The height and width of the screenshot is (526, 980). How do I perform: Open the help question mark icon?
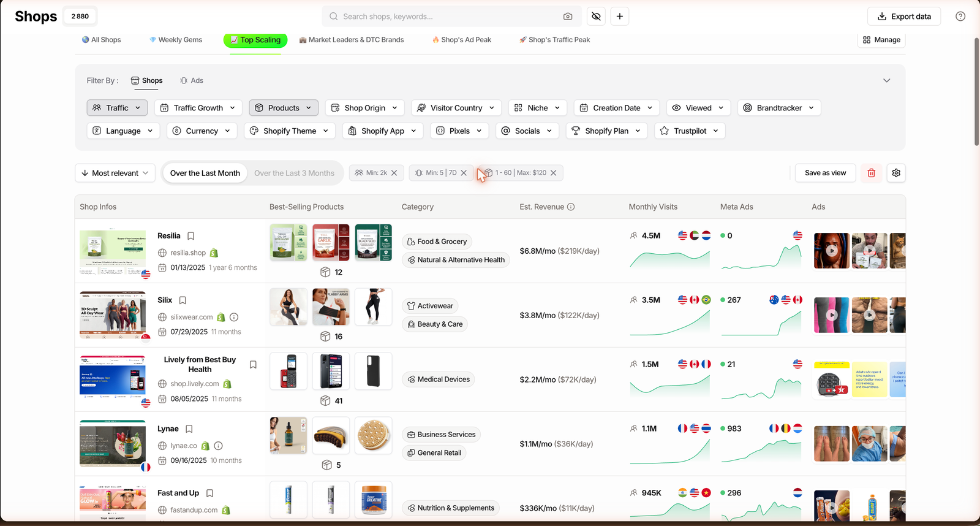(960, 17)
